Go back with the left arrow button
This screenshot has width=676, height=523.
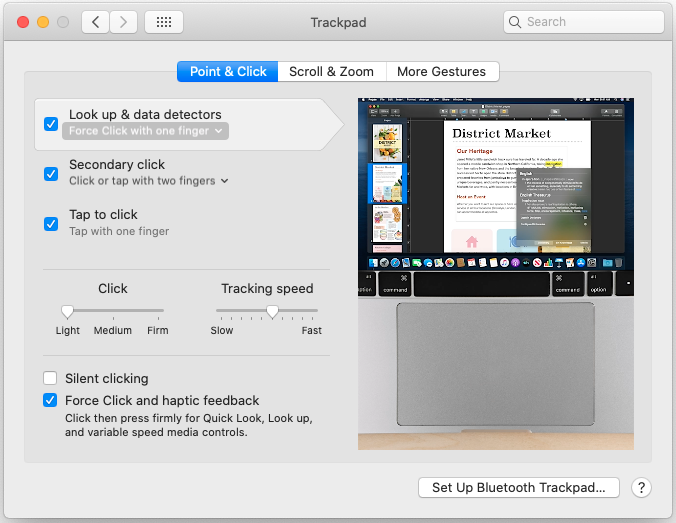click(95, 22)
